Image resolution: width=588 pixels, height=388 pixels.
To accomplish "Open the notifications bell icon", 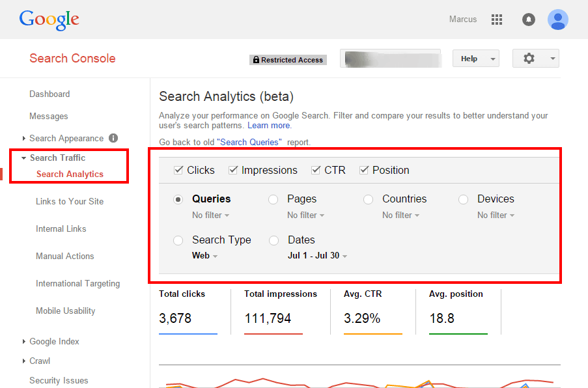I will 528,20.
